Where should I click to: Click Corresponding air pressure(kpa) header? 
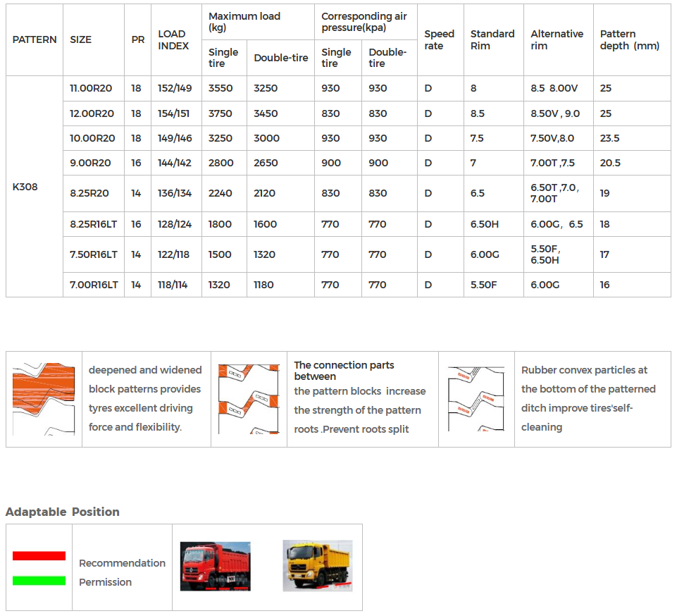[364, 22]
